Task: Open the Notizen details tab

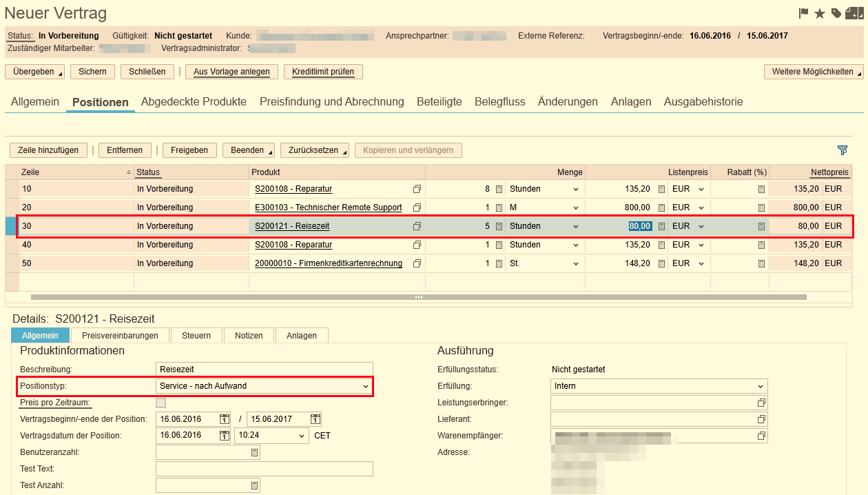Action: point(249,335)
